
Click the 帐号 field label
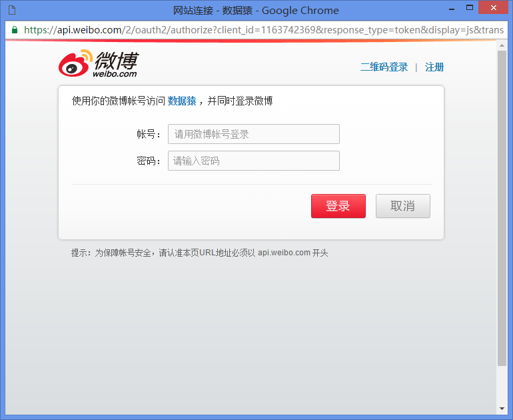(149, 134)
